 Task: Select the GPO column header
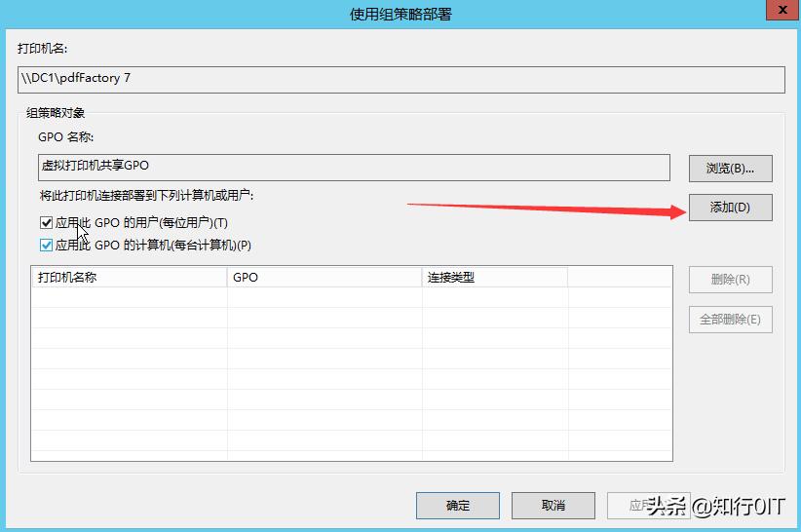pyautogui.click(x=324, y=278)
